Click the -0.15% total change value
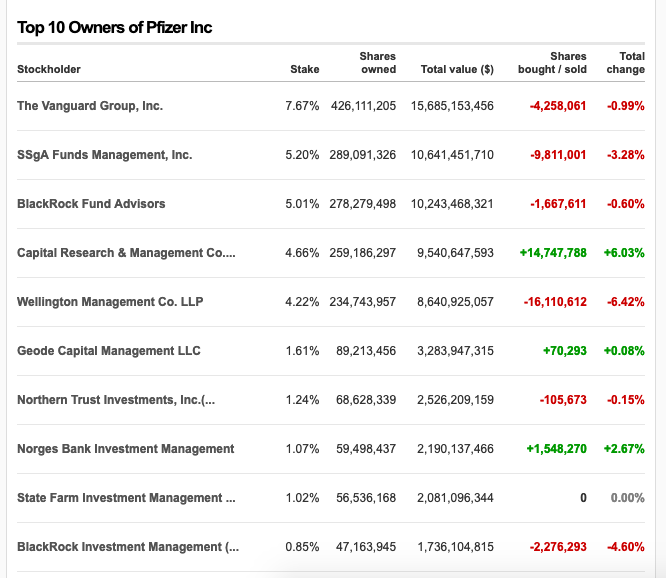Screen dimensions: 666x578 tap(626, 400)
